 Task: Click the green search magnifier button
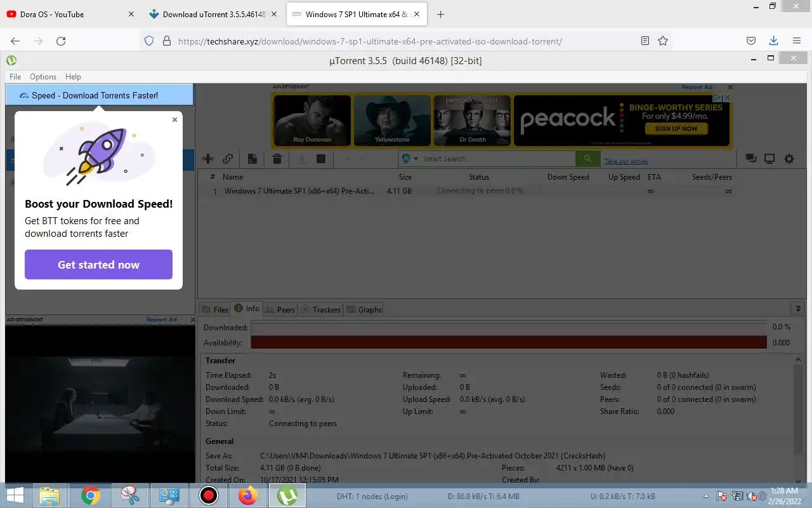coord(587,159)
